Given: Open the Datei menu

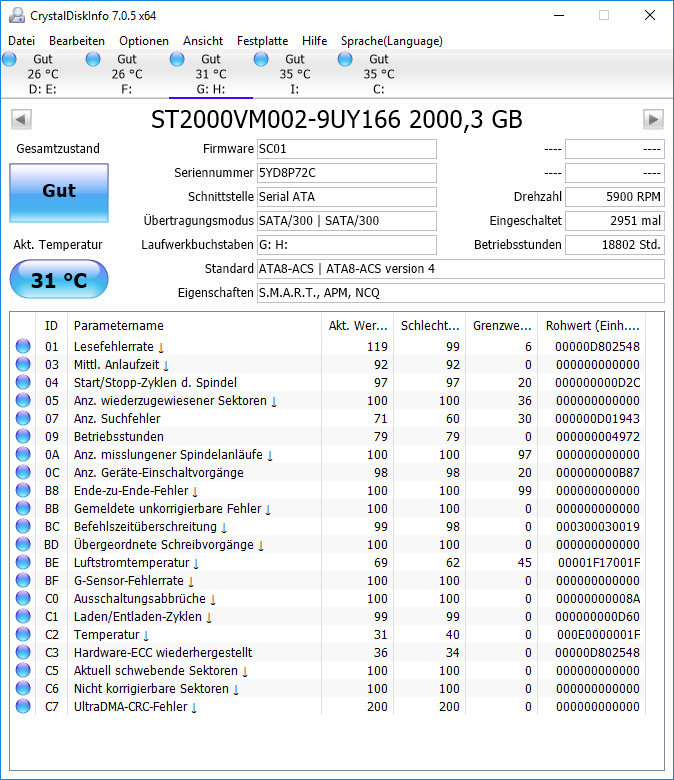Looking at the screenshot, I should point(21,41).
